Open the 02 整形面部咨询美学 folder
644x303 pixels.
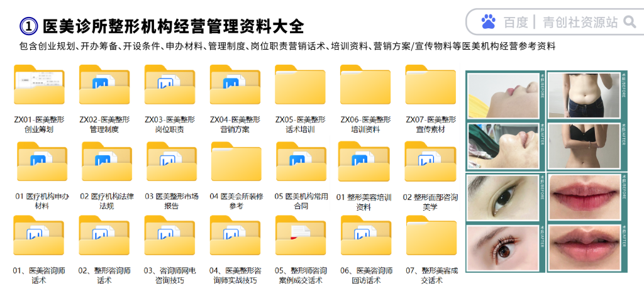[430, 162]
